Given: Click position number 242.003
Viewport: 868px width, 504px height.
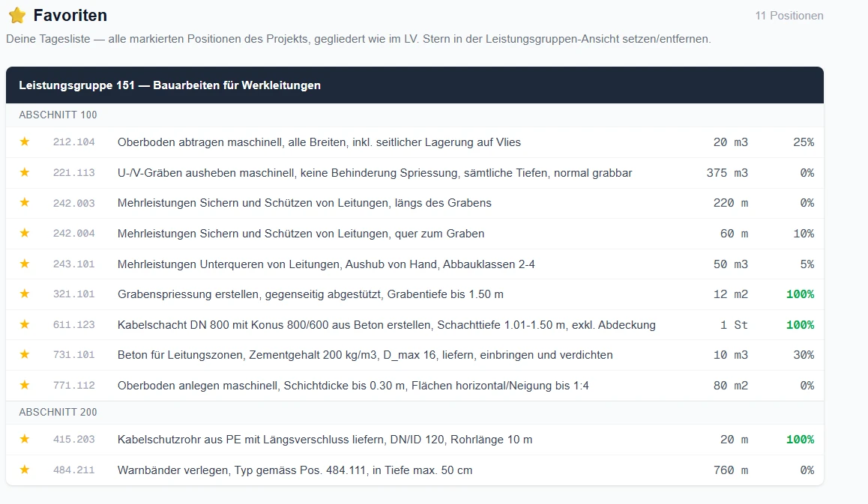Looking at the screenshot, I should click(x=73, y=203).
